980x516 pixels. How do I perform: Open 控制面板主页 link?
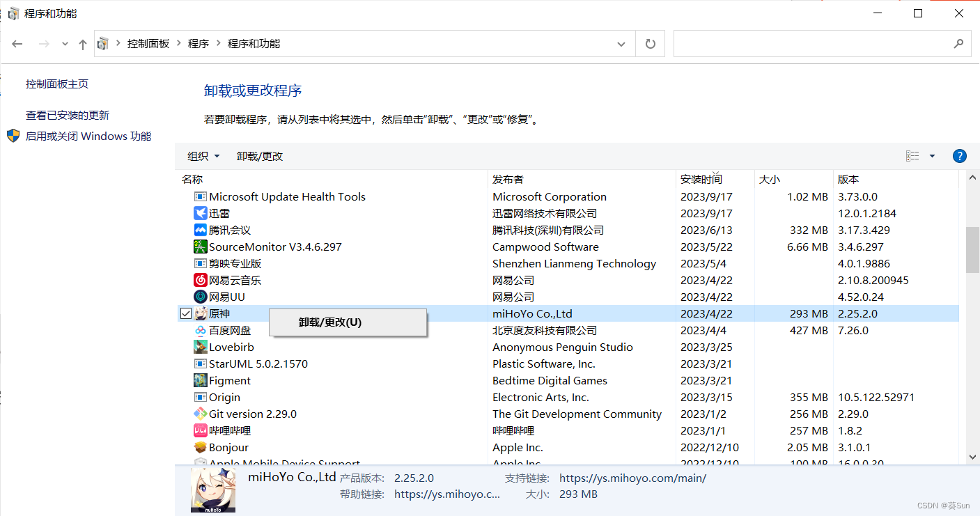coord(57,84)
